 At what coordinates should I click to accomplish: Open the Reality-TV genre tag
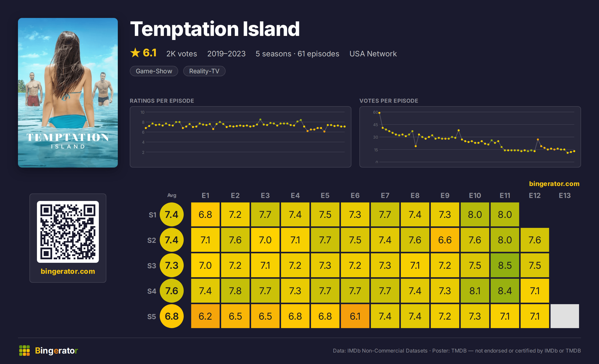[x=204, y=71]
